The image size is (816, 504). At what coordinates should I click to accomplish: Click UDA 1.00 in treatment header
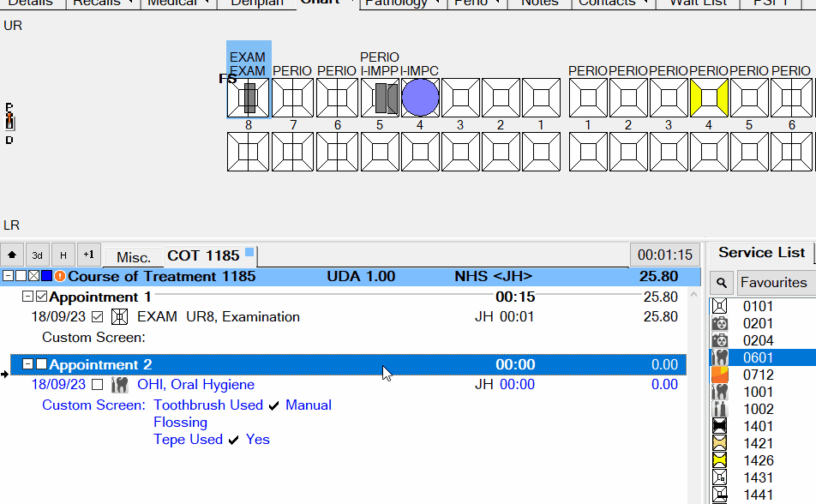(361, 277)
